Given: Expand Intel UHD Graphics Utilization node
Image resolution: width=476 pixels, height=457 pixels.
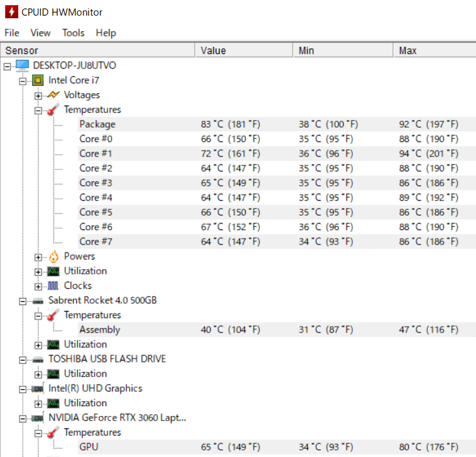Looking at the screenshot, I should point(38,404).
